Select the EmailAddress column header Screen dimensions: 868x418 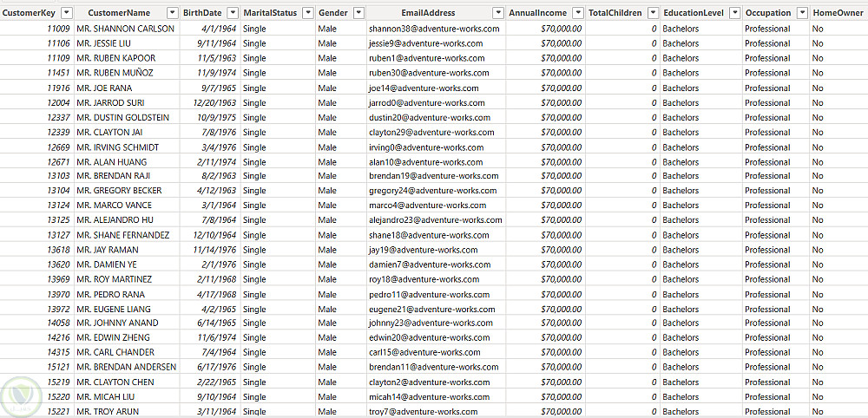coord(429,13)
